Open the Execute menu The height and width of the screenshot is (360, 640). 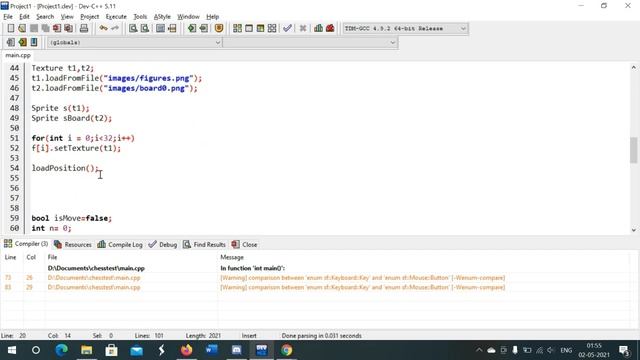[116, 17]
